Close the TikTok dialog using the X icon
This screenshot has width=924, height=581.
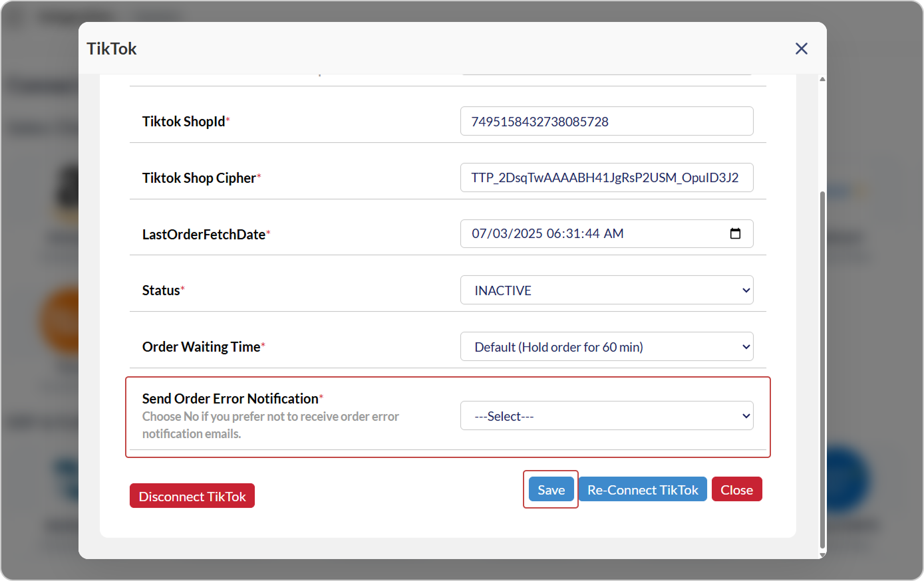pyautogui.click(x=801, y=49)
